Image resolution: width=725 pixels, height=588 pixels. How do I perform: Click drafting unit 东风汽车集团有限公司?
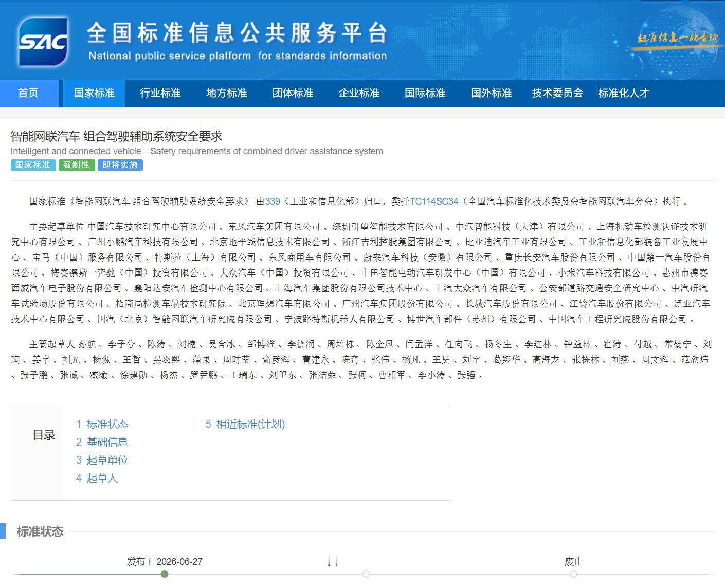[275, 227]
